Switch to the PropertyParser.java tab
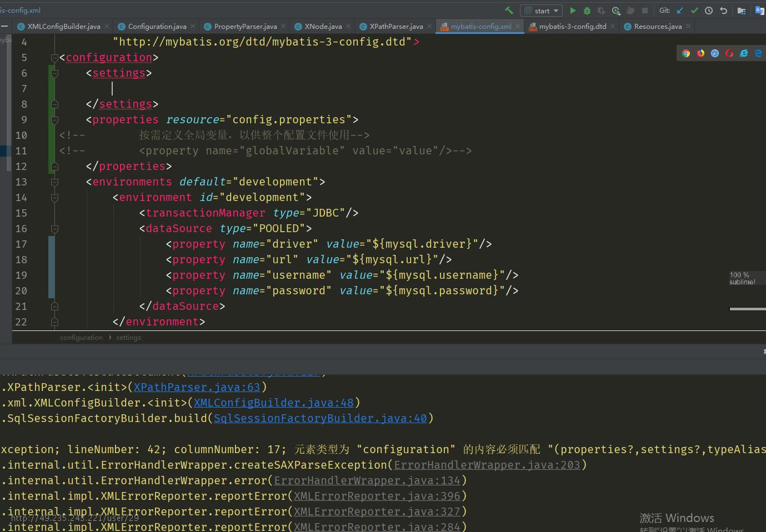This screenshot has height=532, width=766. point(246,26)
